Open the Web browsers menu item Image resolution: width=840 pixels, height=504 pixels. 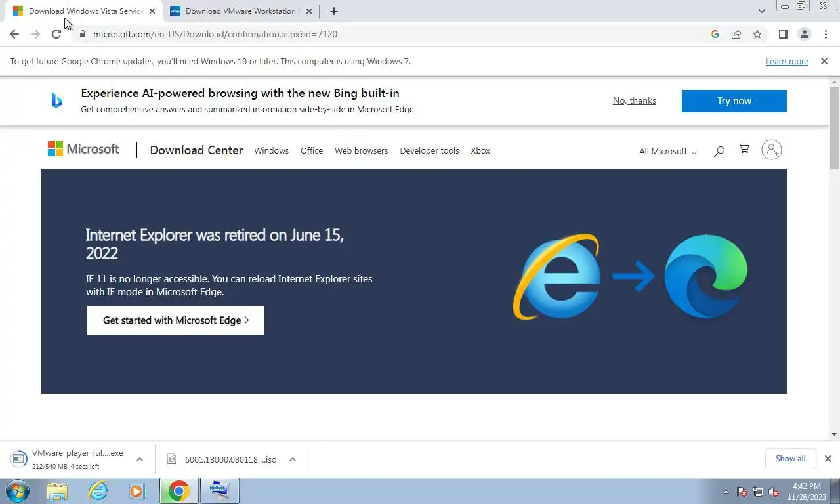tap(361, 150)
